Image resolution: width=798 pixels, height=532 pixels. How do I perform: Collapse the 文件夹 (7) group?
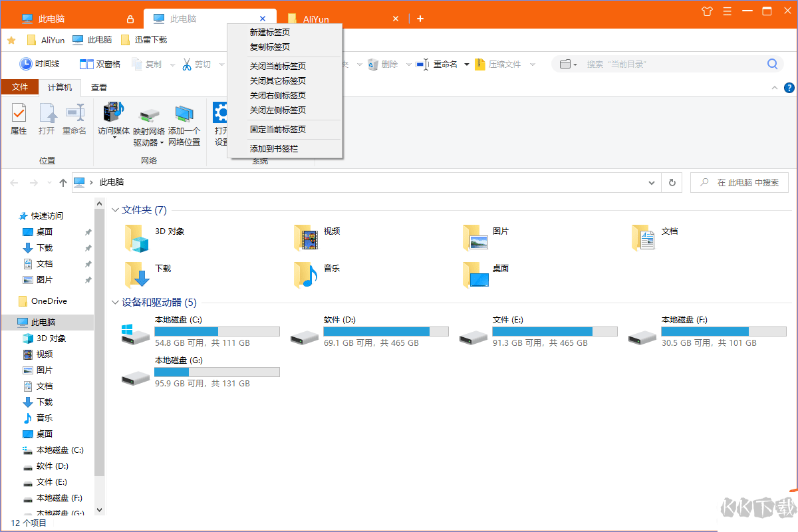pos(114,210)
